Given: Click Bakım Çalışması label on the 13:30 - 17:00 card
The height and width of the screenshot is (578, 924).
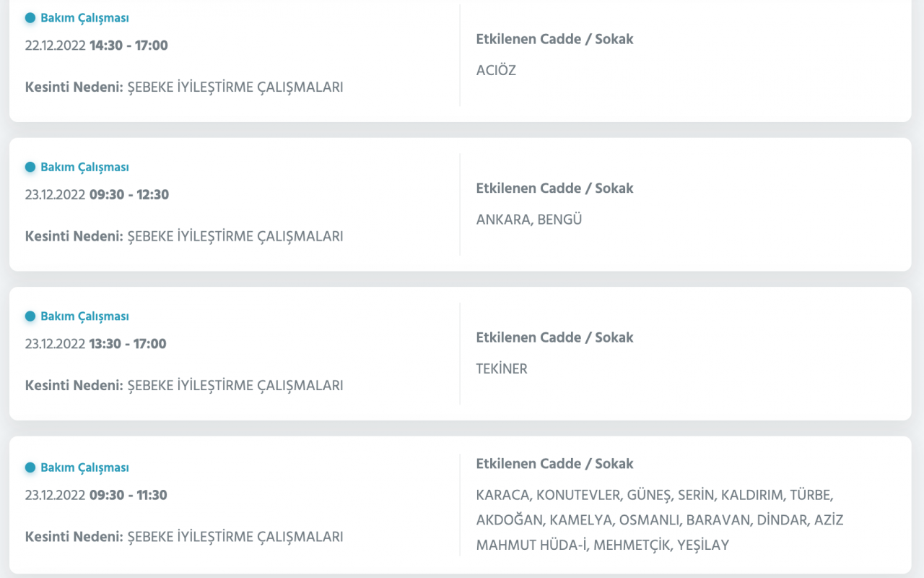Looking at the screenshot, I should point(84,316).
